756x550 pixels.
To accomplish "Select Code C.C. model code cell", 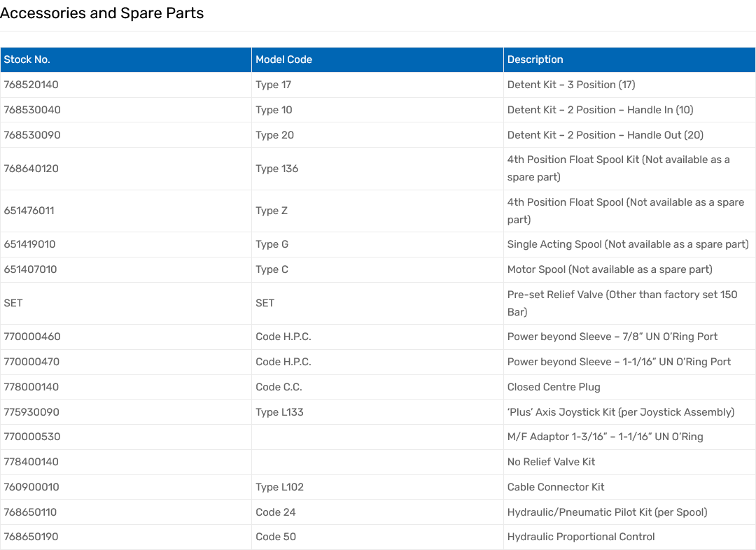I will click(279, 387).
